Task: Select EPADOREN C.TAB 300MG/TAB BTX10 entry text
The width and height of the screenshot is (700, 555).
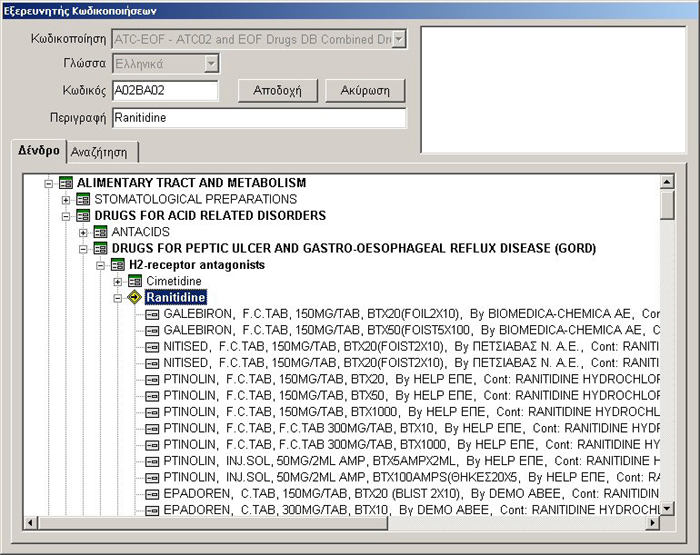Action: pyautogui.click(x=411, y=510)
